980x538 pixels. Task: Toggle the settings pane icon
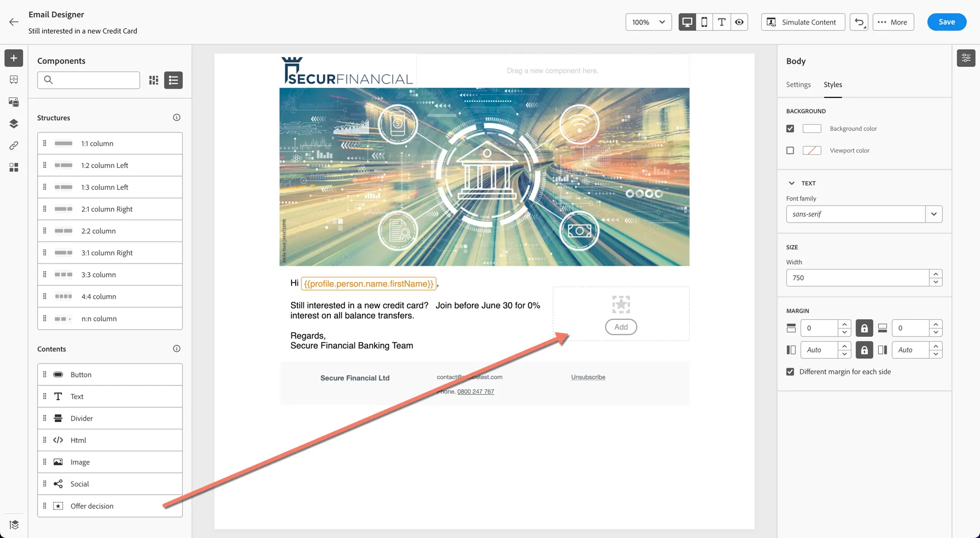[x=966, y=58]
